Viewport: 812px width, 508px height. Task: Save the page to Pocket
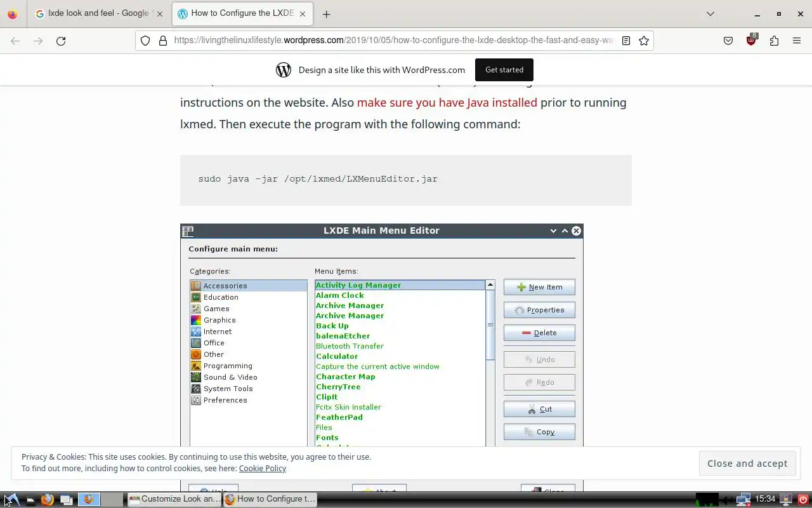pos(728,41)
